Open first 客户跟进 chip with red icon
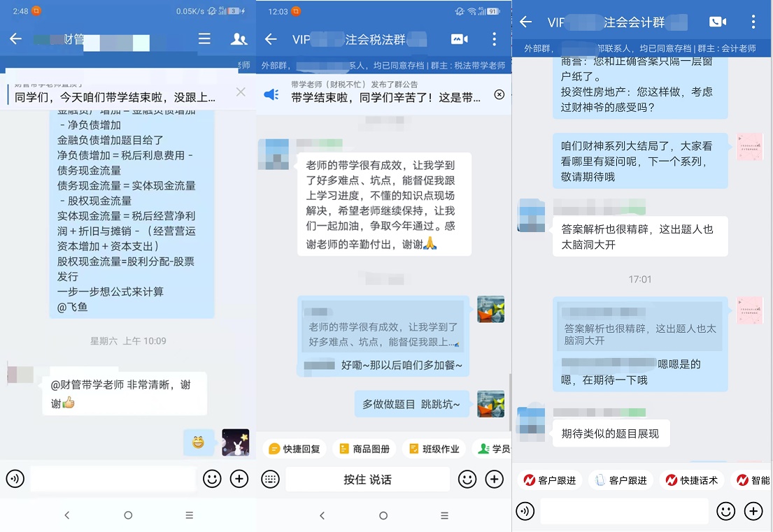 point(550,480)
